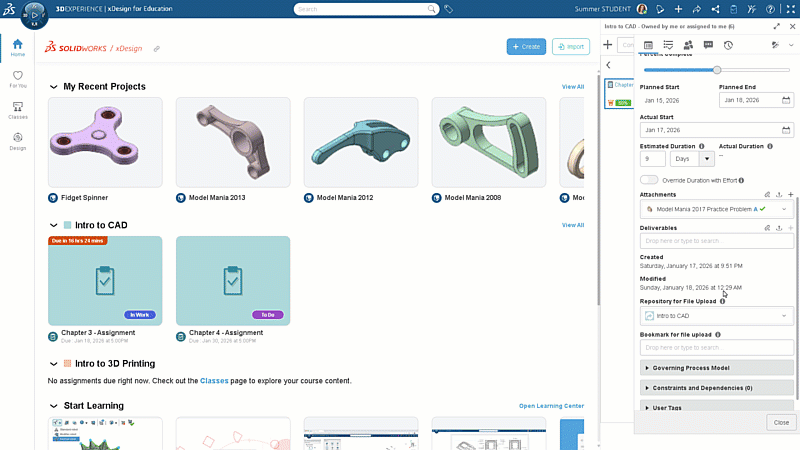The image size is (800, 450).
Task: Go to the Home tab in sidebar
Action: [x=18, y=47]
